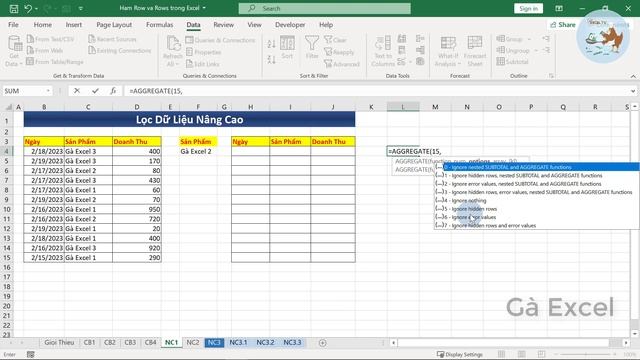640x360 pixels.
Task: Open the undo history dropdown arrow
Action: pyautogui.click(x=36, y=9)
